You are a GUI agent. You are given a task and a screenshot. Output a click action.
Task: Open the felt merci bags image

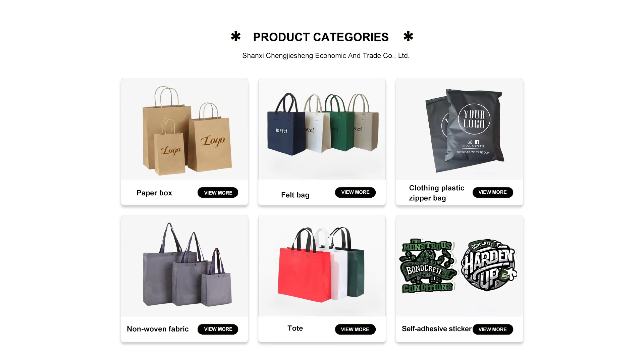tap(322, 129)
